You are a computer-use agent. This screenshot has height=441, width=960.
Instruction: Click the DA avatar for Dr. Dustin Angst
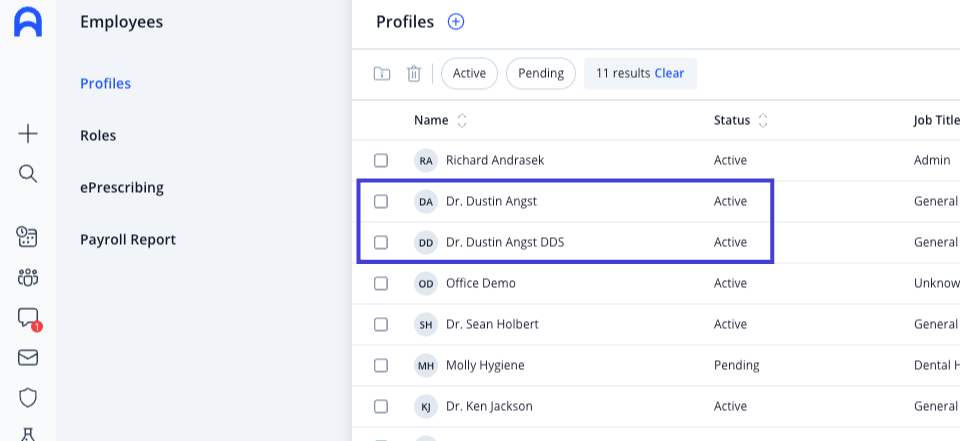[426, 202]
